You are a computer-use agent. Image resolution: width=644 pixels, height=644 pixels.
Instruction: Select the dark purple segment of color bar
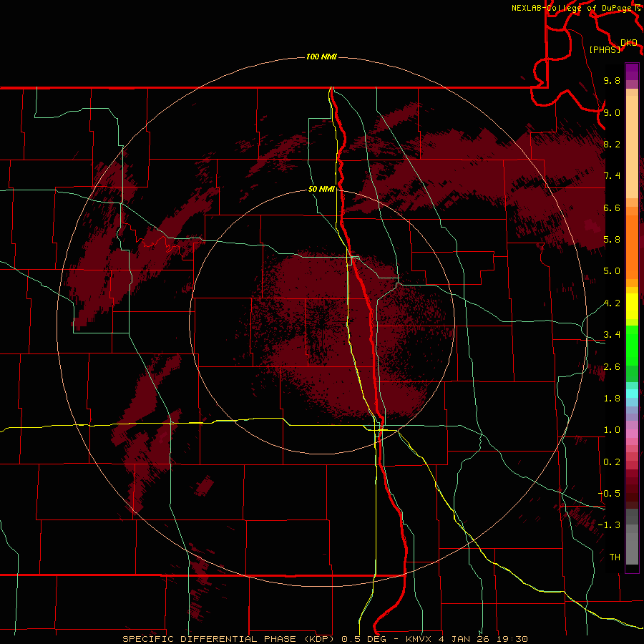coord(632,72)
